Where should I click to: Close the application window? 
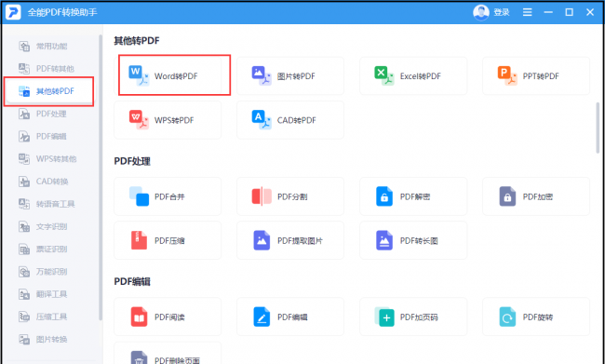tap(590, 12)
